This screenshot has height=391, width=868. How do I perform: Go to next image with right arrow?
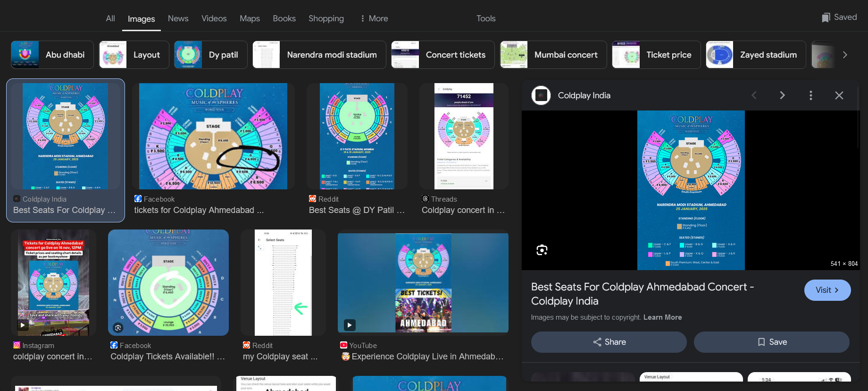pyautogui.click(x=782, y=95)
